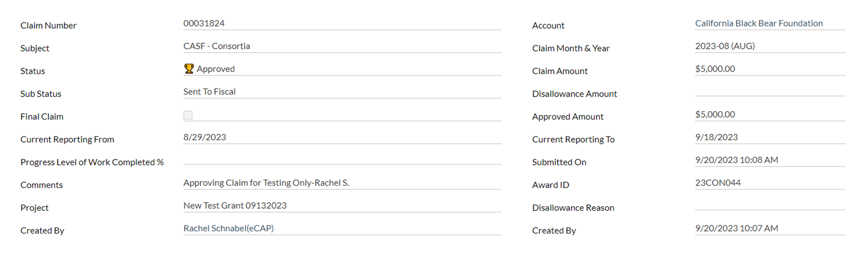Screen dimensions: 868x258
Task: Click the empty Progress Level of Work field
Action: (x=342, y=159)
